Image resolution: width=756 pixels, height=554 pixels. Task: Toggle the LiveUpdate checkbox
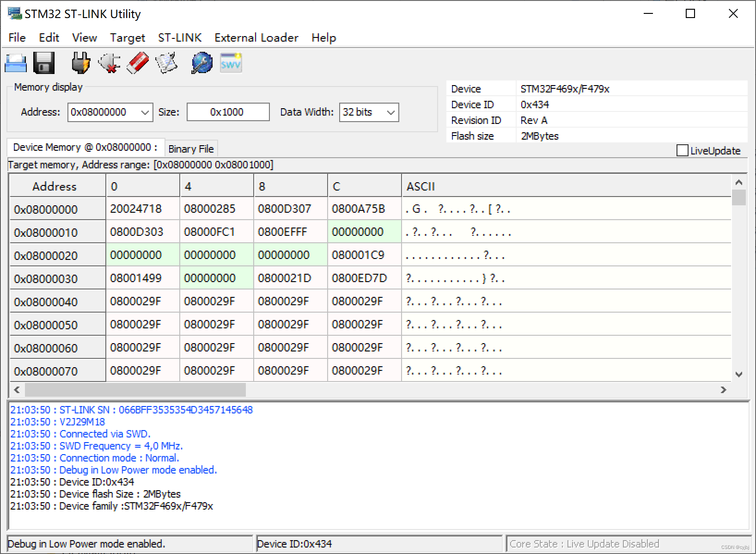pos(682,150)
